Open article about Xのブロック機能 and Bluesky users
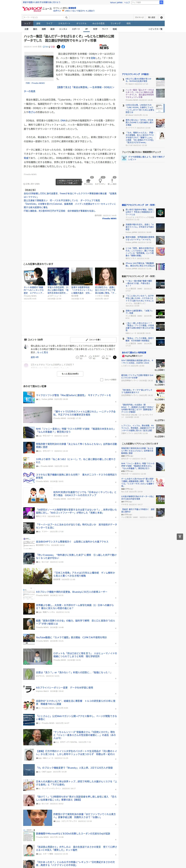The image size is (186, 868). coord(72,592)
